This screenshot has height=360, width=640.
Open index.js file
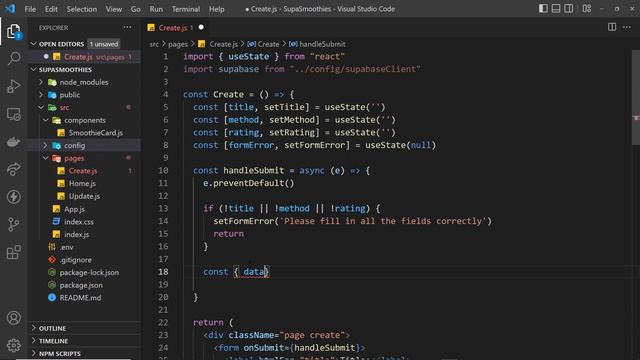pyautogui.click(x=76, y=234)
